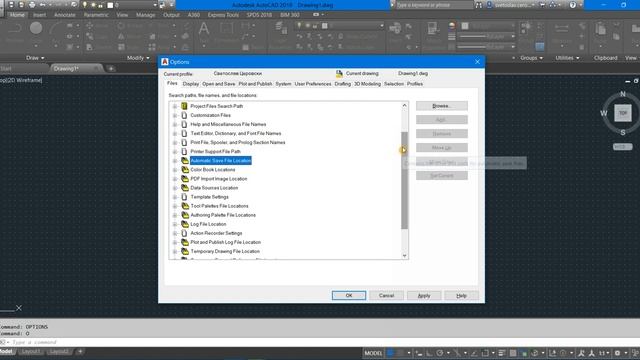
Task: Click the Undo arrow icon
Action: (42, 5)
